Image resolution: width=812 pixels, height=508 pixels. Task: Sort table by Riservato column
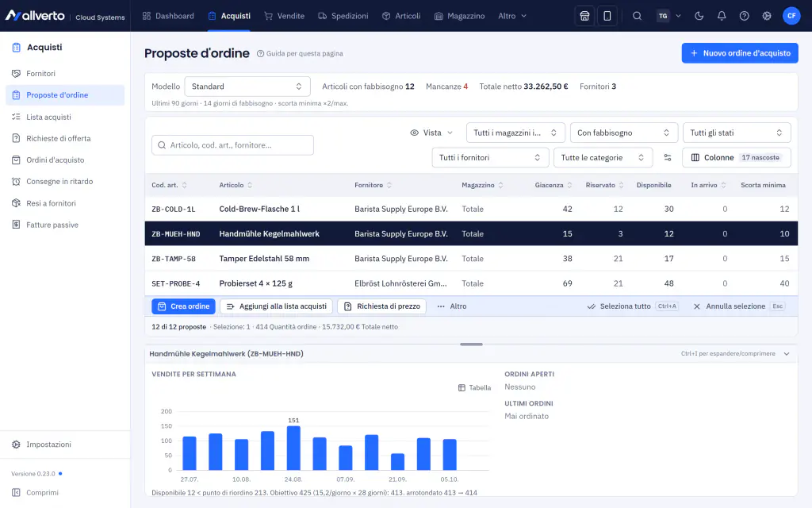(605, 185)
